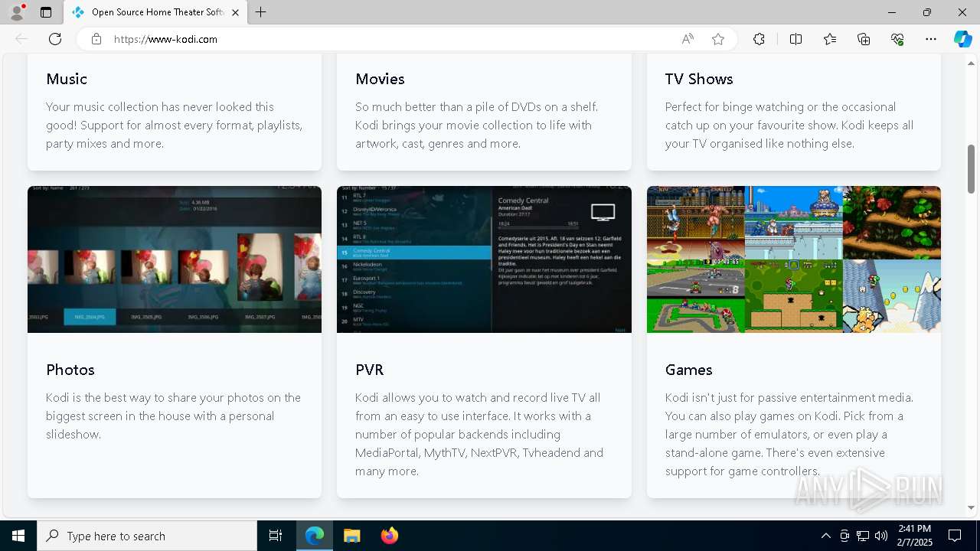The image size is (980, 551).
Task: Open the tab actions menu icon
Action: click(46, 12)
